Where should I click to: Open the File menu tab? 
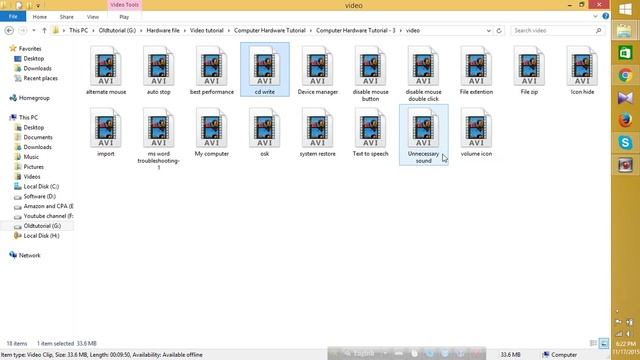(x=13, y=17)
